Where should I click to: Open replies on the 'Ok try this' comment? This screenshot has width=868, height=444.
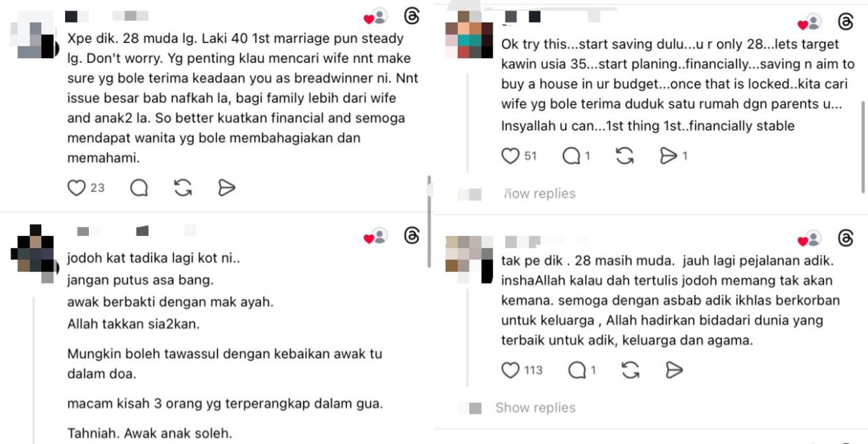point(572,156)
